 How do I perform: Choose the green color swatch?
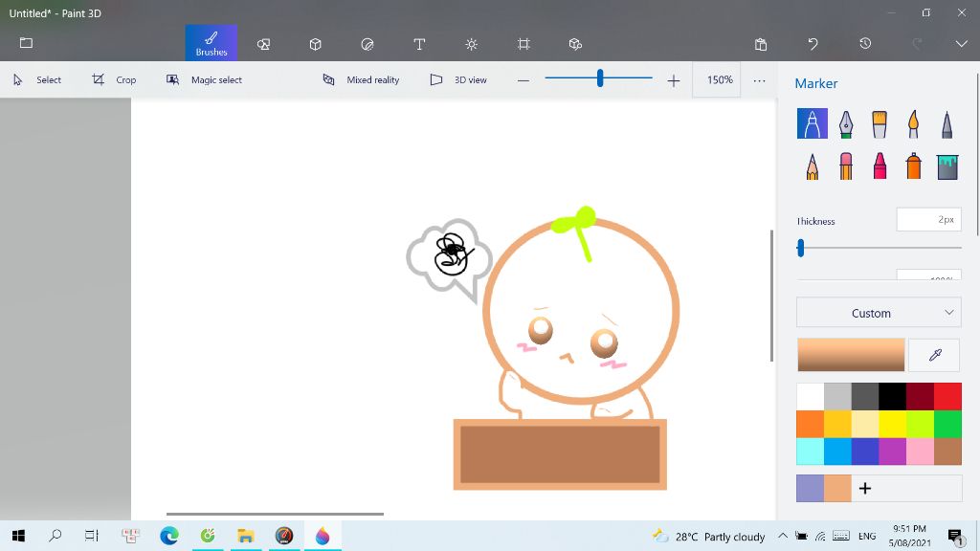947,424
